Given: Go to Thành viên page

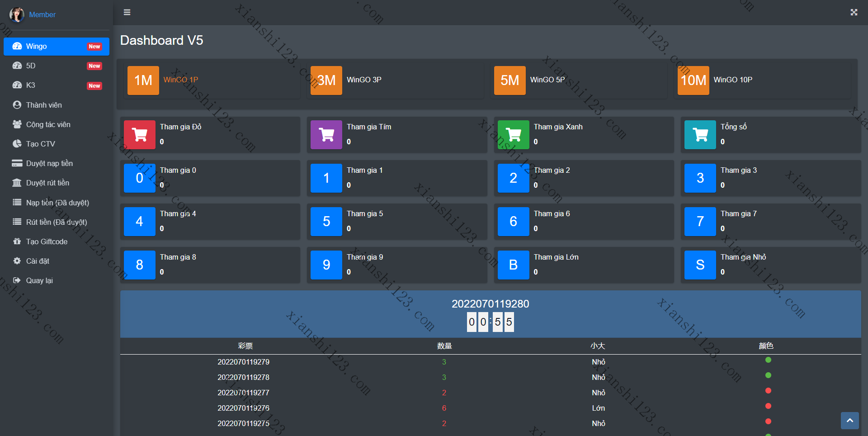Looking at the screenshot, I should [x=57, y=105].
